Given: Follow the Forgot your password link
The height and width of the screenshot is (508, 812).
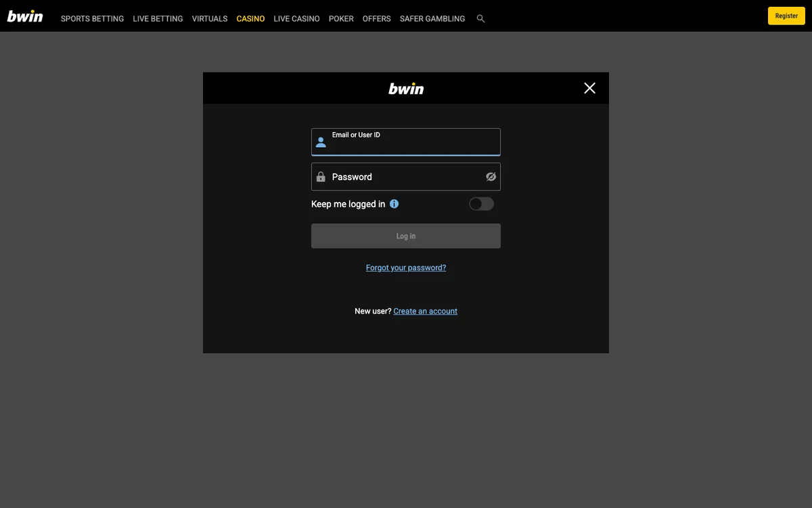Looking at the screenshot, I should click(406, 268).
